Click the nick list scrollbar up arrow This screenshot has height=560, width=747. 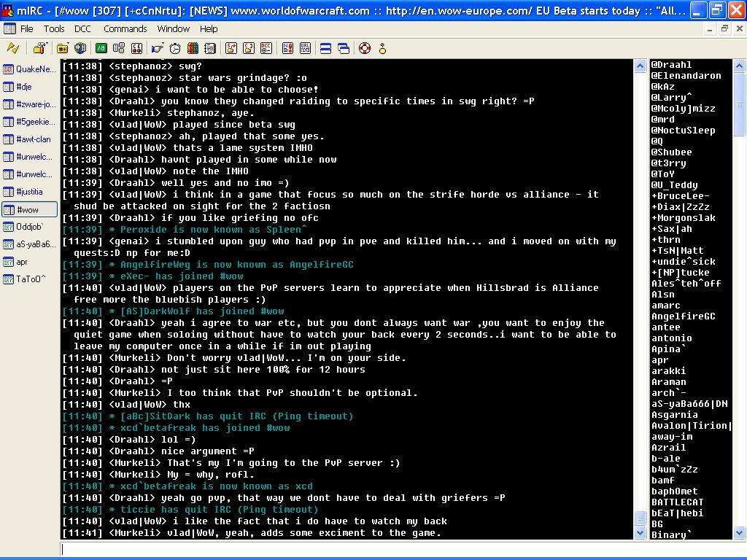[739, 66]
